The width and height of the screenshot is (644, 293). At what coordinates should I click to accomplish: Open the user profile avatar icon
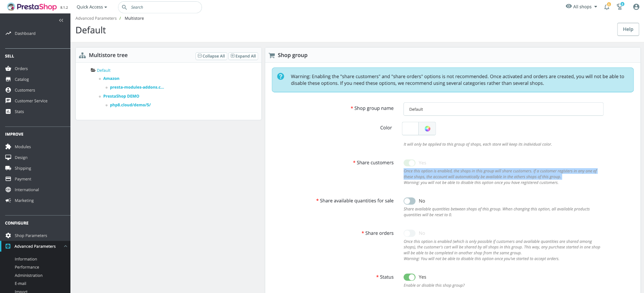pos(636,7)
